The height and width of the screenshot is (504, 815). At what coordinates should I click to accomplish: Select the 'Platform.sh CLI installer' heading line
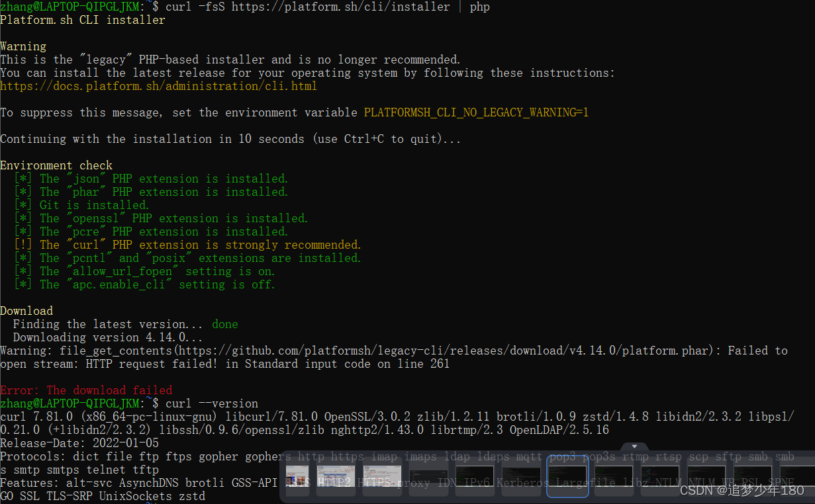(x=83, y=20)
